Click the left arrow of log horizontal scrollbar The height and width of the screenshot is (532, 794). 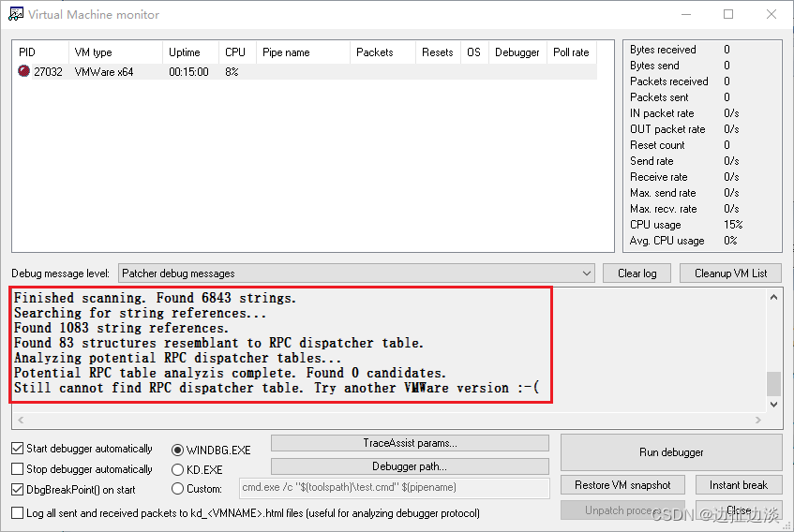tap(21, 420)
